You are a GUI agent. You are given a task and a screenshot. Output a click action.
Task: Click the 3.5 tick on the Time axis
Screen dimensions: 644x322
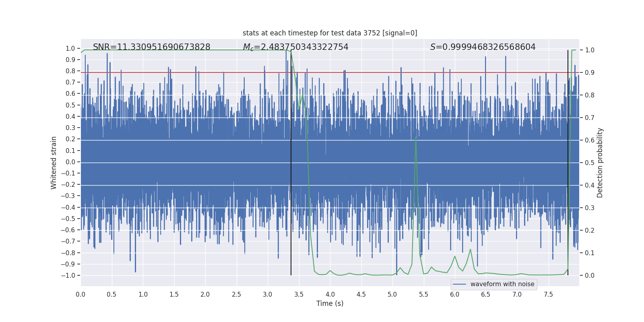pos(299,294)
